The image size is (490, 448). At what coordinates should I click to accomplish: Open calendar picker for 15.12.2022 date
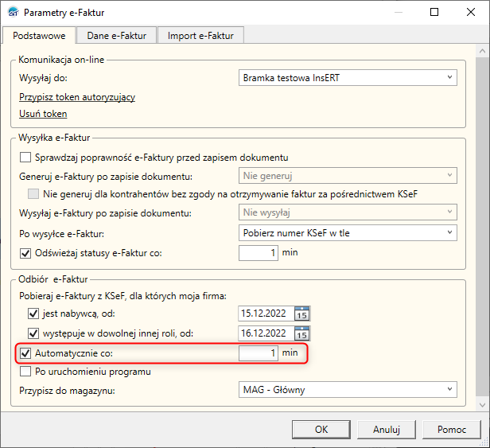[301, 314]
